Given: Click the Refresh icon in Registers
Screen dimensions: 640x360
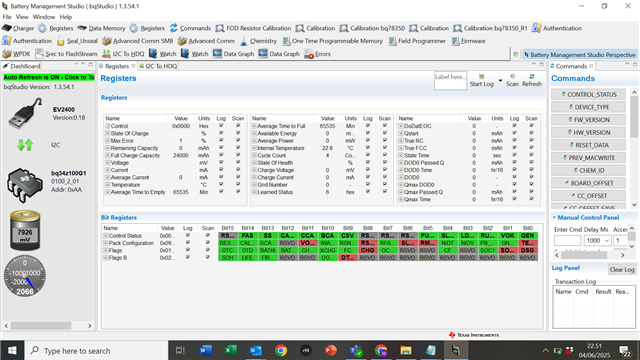Looking at the screenshot, I should (532, 80).
